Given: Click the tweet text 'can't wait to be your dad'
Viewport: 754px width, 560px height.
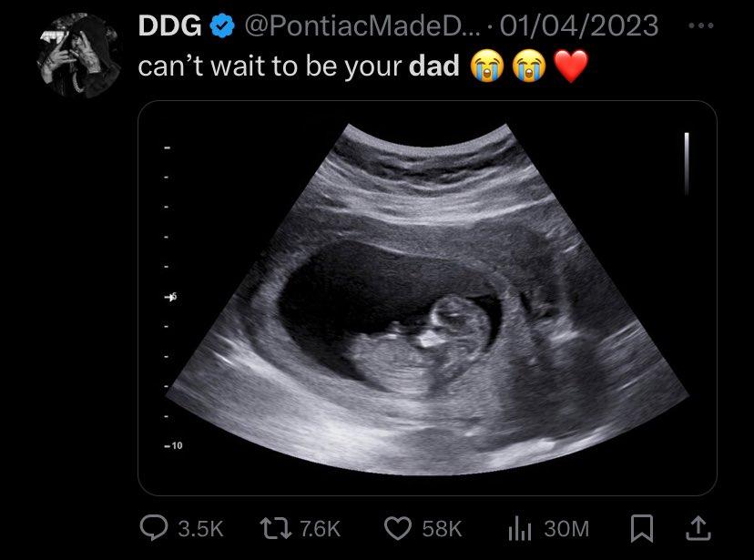Looking at the screenshot, I should tap(298, 66).
